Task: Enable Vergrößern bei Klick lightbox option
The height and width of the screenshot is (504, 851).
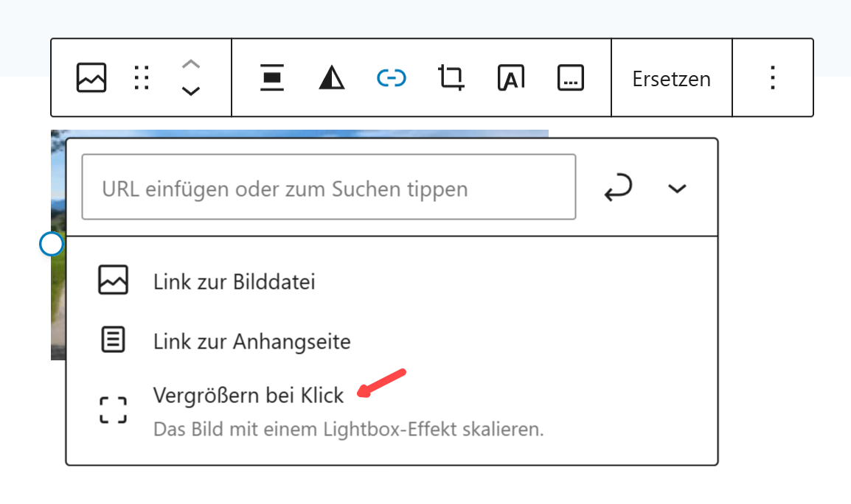Action: click(249, 396)
